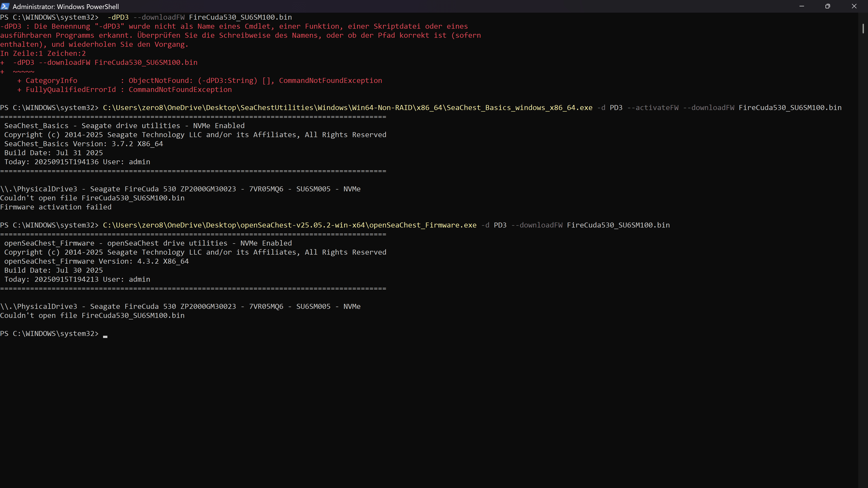Click the "Build Date: Jul 31 2025" line

tap(54, 153)
